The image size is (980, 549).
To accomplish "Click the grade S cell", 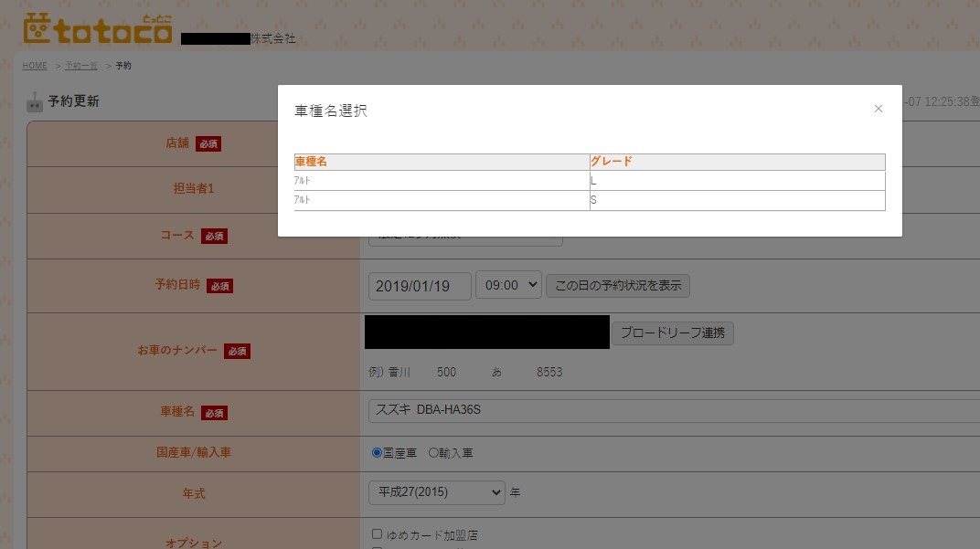I will 737,200.
